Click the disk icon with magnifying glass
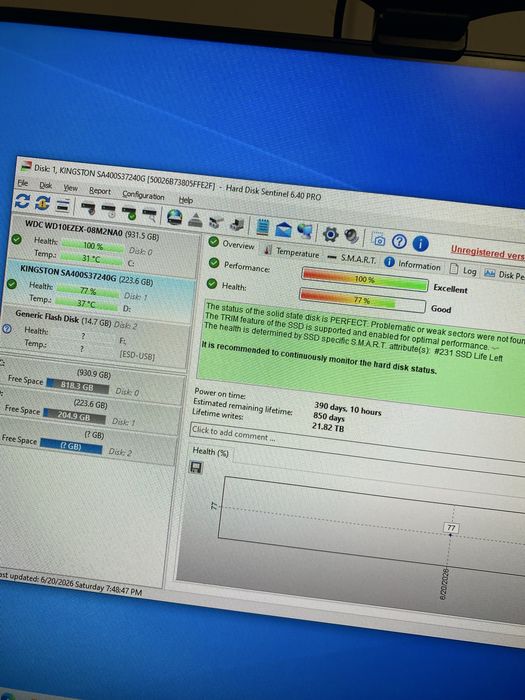This screenshot has width=525, height=700. (x=150, y=215)
